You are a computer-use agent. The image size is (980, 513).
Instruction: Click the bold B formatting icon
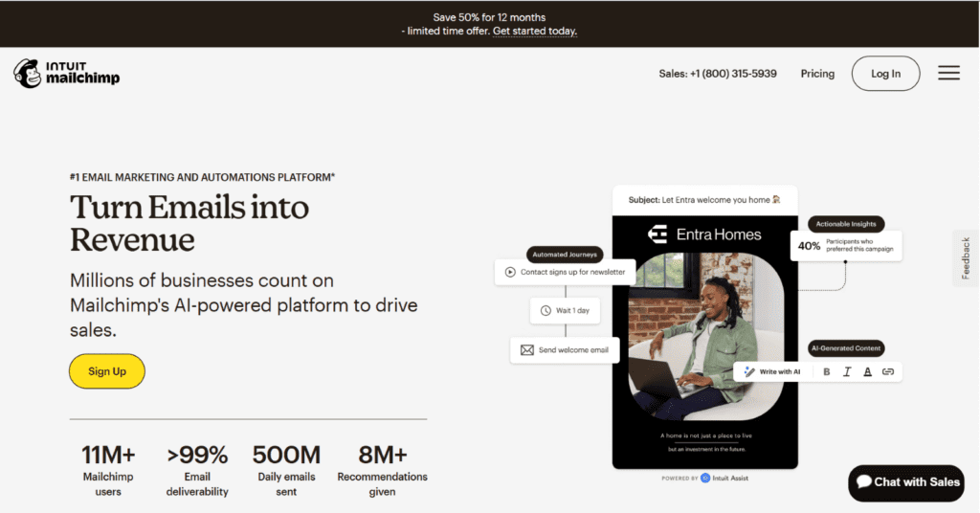[826, 371]
